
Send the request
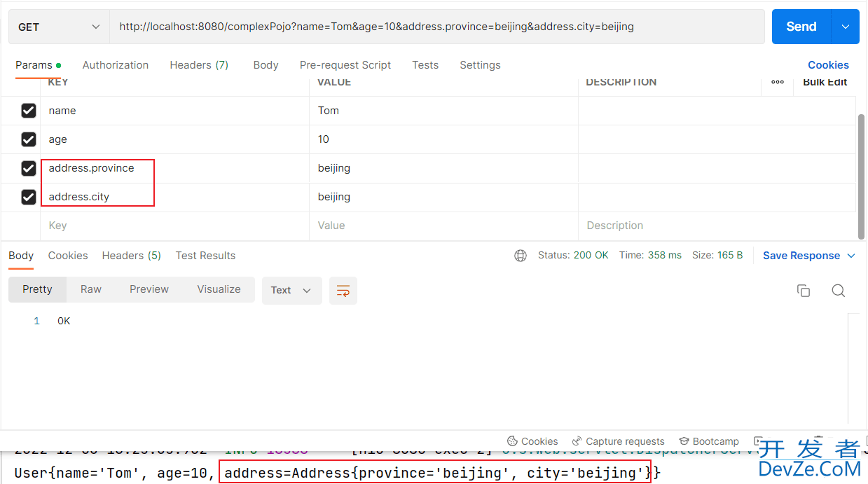(x=801, y=27)
